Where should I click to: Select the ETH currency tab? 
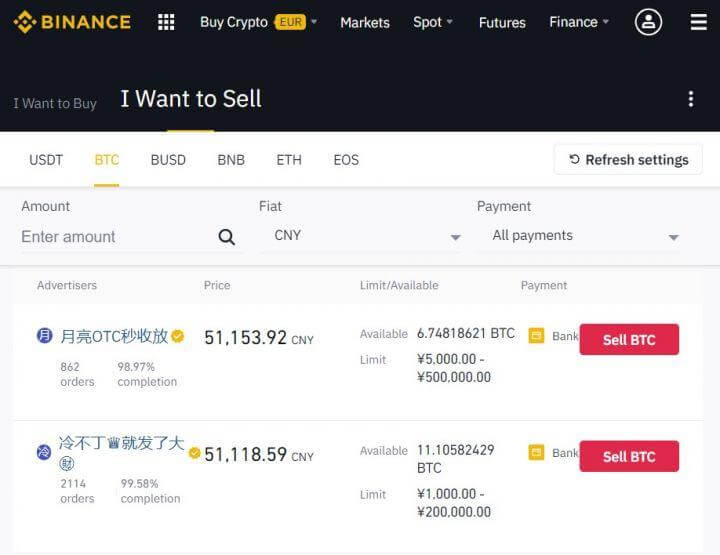coord(289,160)
